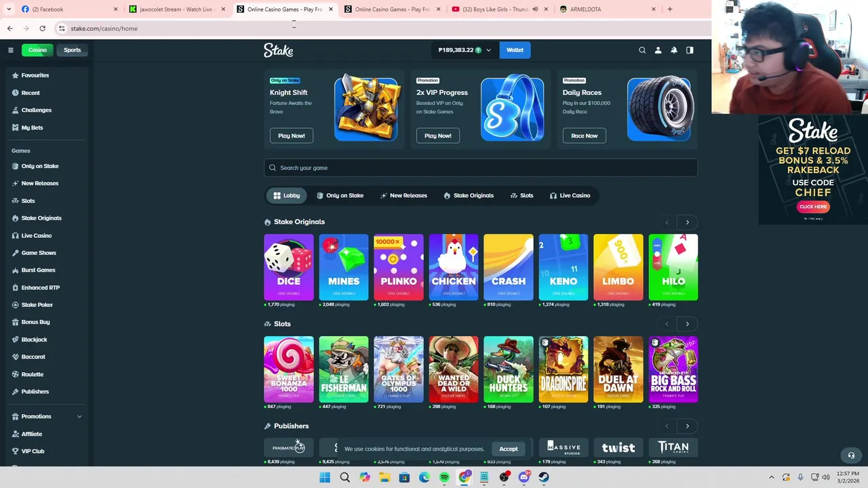Open Steam from the taskbar
The height and width of the screenshot is (488, 868).
pyautogui.click(x=544, y=477)
